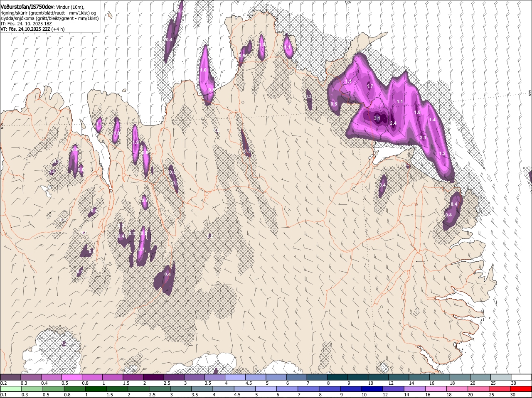Viewport: 532px width, 398px height.
Task: Select the 'IT: Fös. 24. 10. 2025 18Z' line
Action: tap(27, 24)
